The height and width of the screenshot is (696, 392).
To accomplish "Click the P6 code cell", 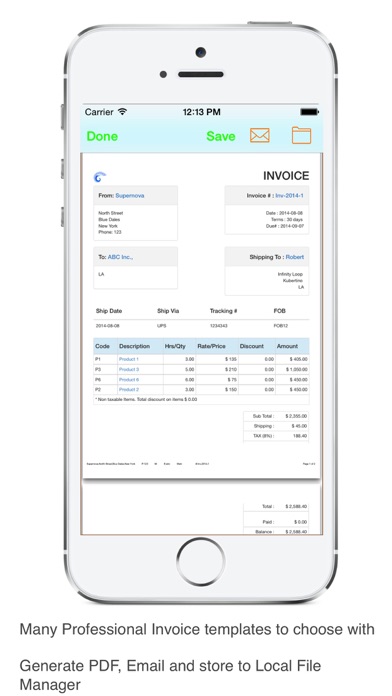I will tap(98, 380).
